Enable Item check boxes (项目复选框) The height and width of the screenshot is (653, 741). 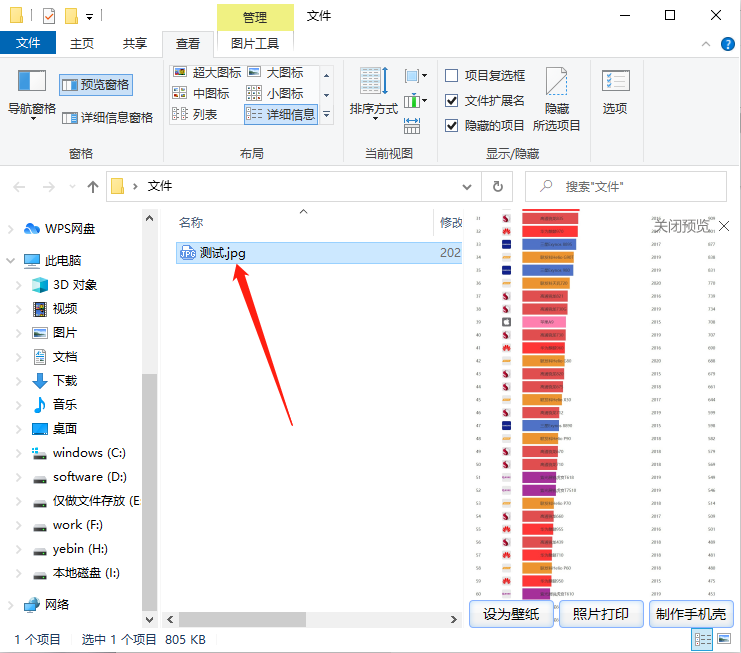[x=485, y=76]
